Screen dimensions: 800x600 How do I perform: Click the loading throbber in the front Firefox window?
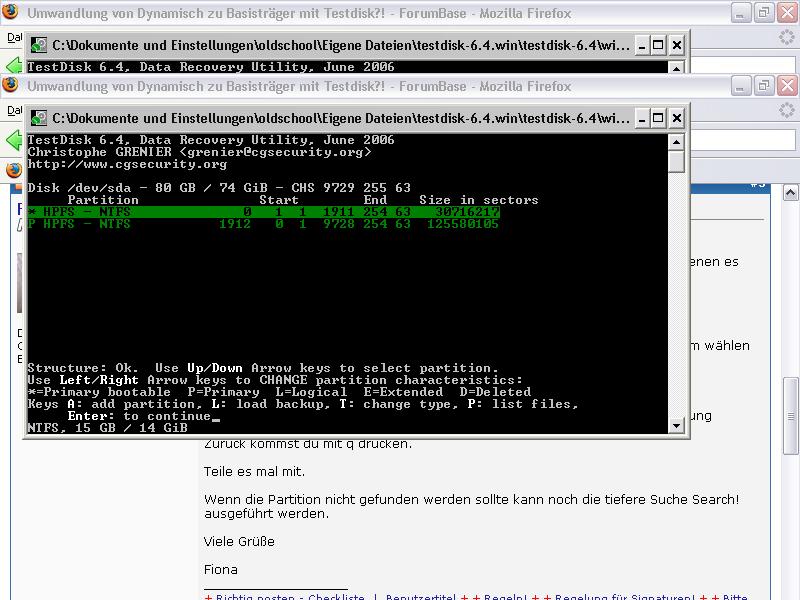pos(787,110)
